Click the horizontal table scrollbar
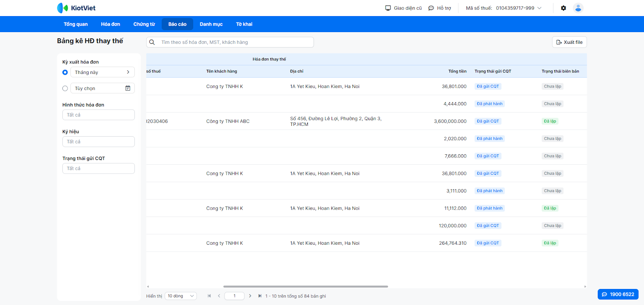 pos(305,287)
